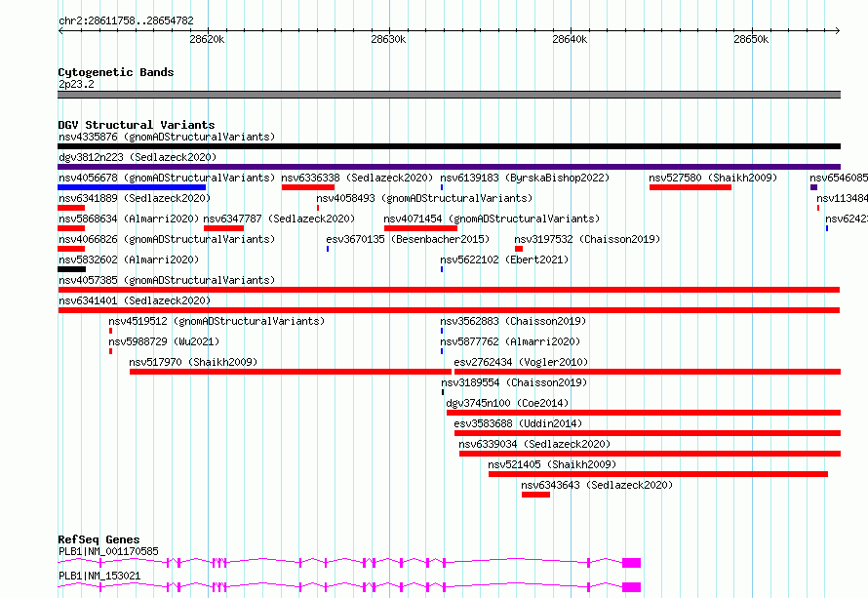Click the 2p23.2 cytogenetic band bar

click(449, 95)
